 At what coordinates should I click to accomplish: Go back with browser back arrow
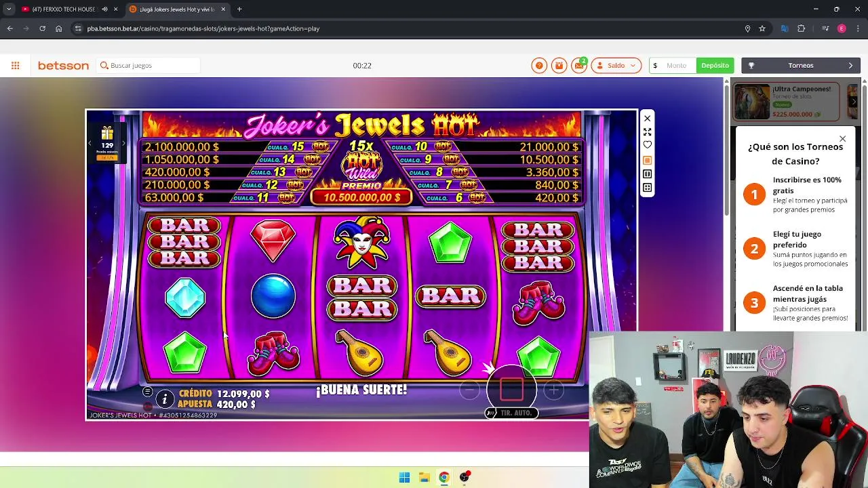(9, 28)
